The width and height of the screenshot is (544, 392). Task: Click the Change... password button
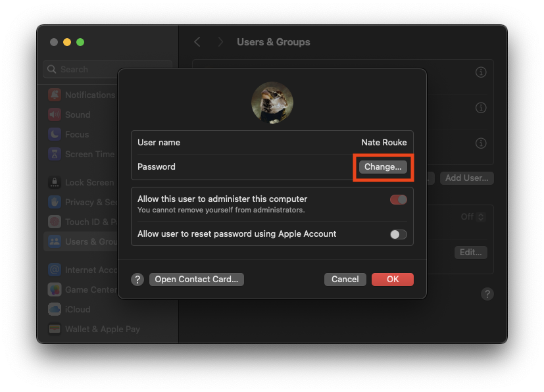click(383, 167)
